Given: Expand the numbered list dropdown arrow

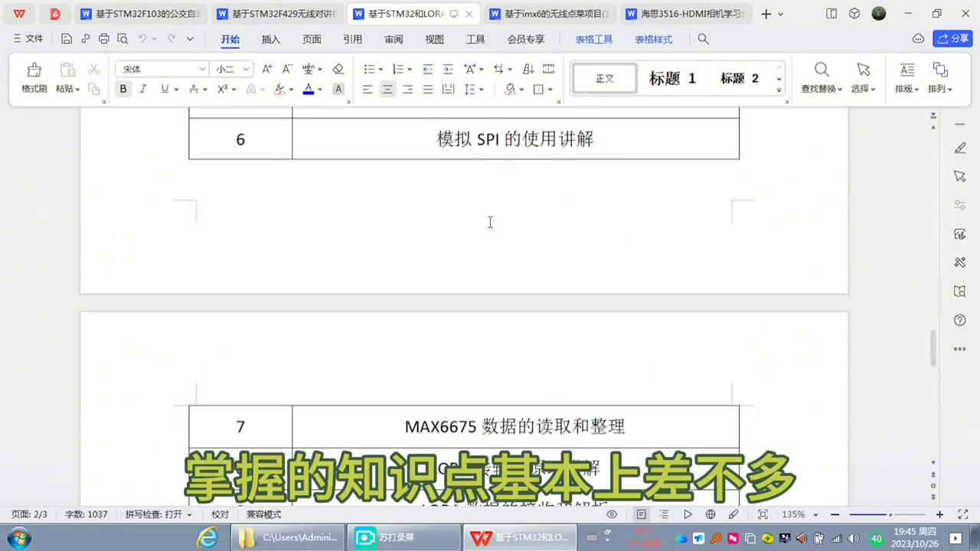Looking at the screenshot, I should click(410, 70).
